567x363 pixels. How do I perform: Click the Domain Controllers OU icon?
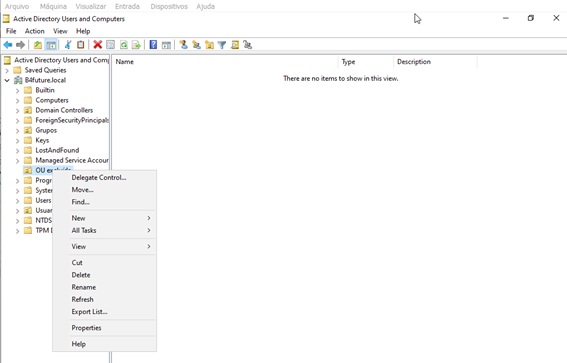coord(28,110)
